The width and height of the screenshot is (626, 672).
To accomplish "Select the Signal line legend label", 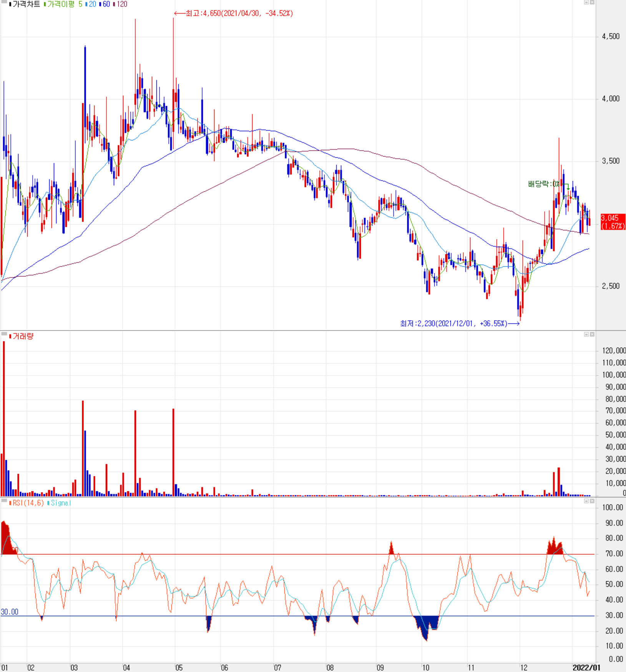I will 61,503.
